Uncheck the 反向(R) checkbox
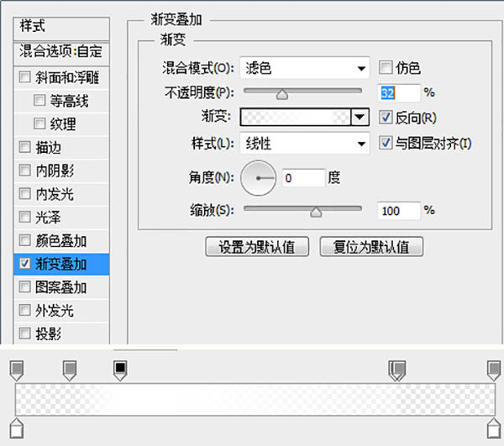Screen dimensions: 504x446 click(386, 118)
